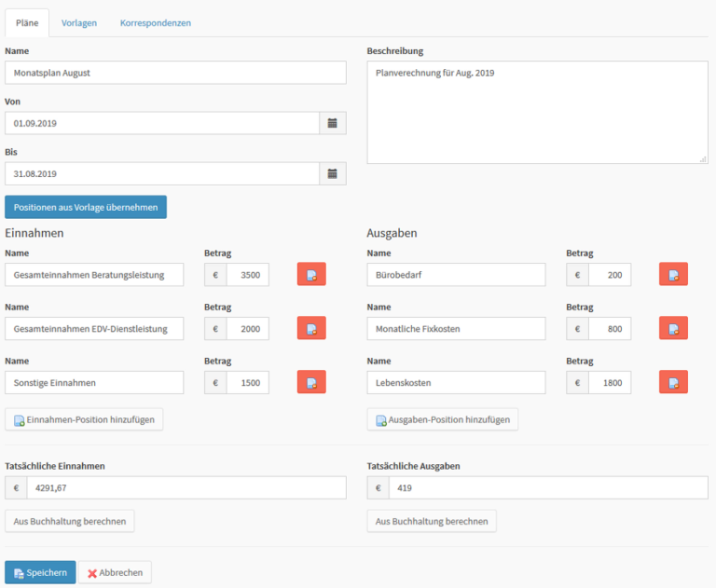Remove the Gesamteinnahmen EDV-Dienstleistung row
This screenshot has width=716, height=588.
311,328
